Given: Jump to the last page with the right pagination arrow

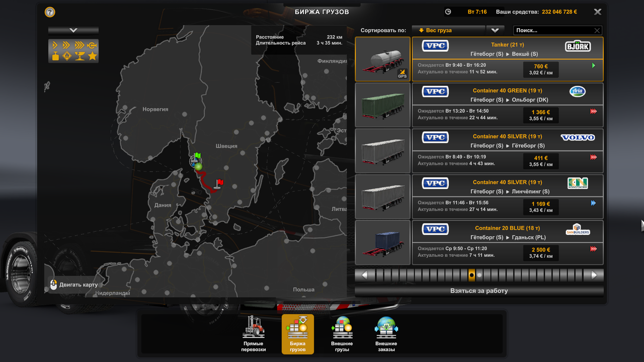Looking at the screenshot, I should (x=594, y=275).
